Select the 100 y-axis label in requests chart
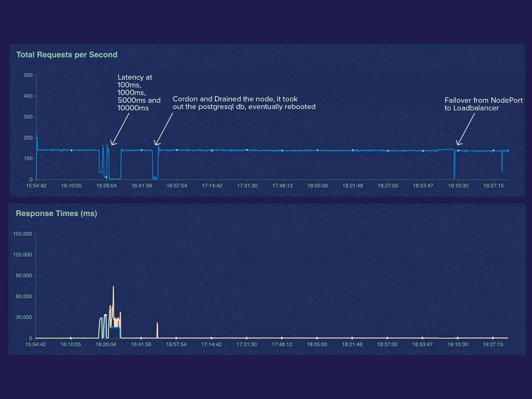 pyautogui.click(x=28, y=158)
